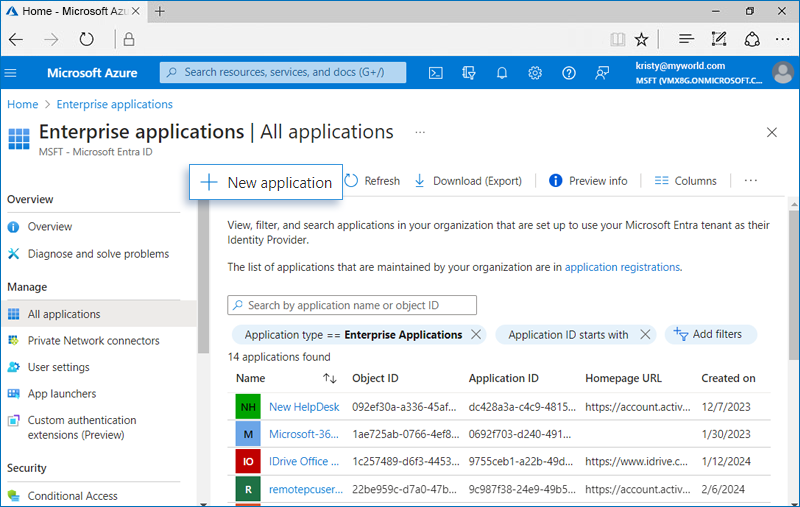Open the Columns chooser
800x507 pixels.
(x=685, y=181)
